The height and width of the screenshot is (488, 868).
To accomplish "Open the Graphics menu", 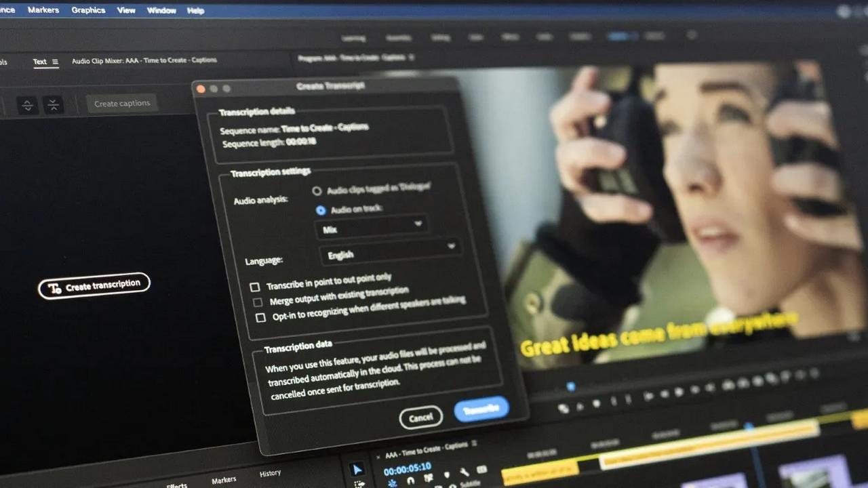I will click(88, 10).
